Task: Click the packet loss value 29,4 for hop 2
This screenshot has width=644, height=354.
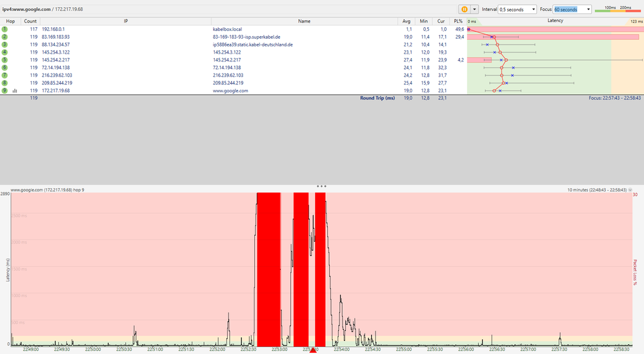Action: 459,37
